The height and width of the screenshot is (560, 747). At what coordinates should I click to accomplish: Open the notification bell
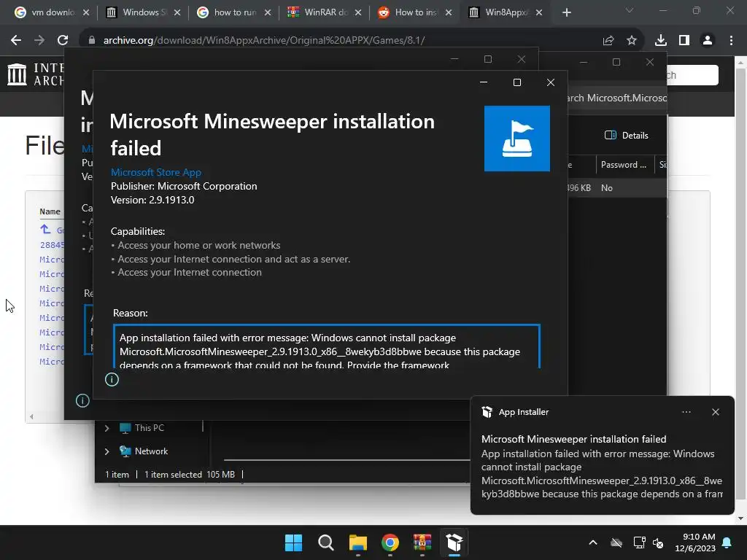coord(727,542)
